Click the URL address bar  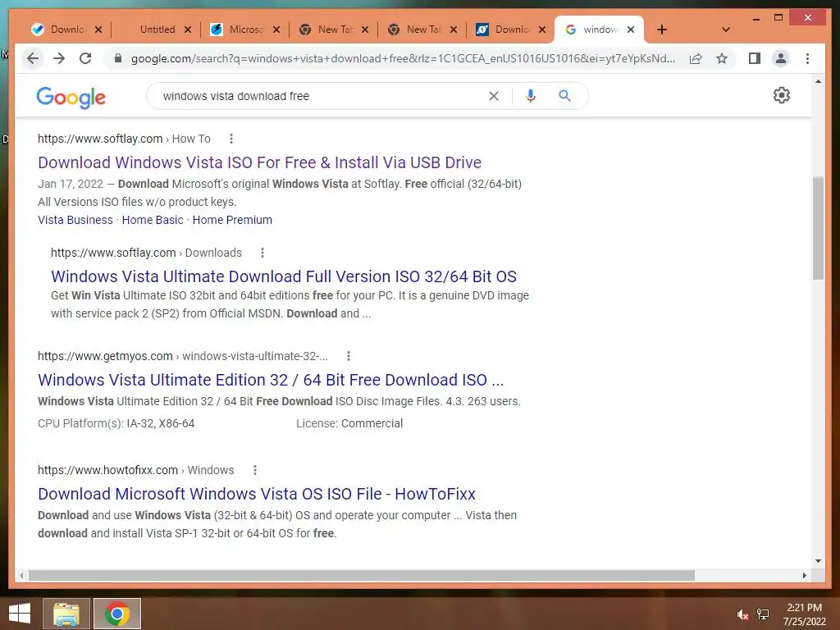[403, 58]
